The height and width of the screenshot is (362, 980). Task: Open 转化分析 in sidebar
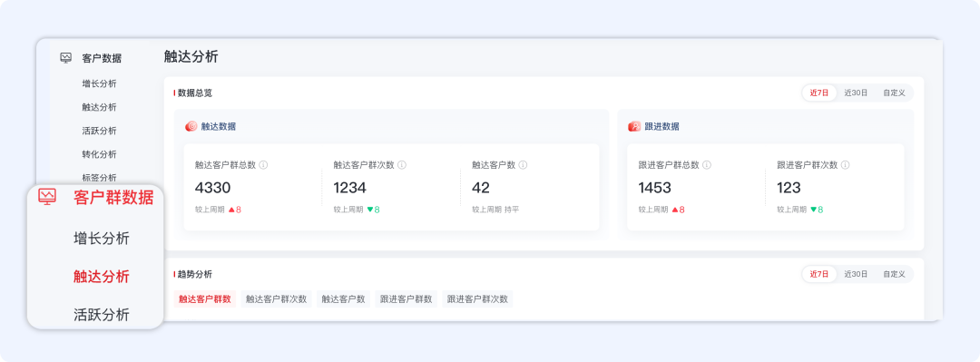click(x=99, y=154)
